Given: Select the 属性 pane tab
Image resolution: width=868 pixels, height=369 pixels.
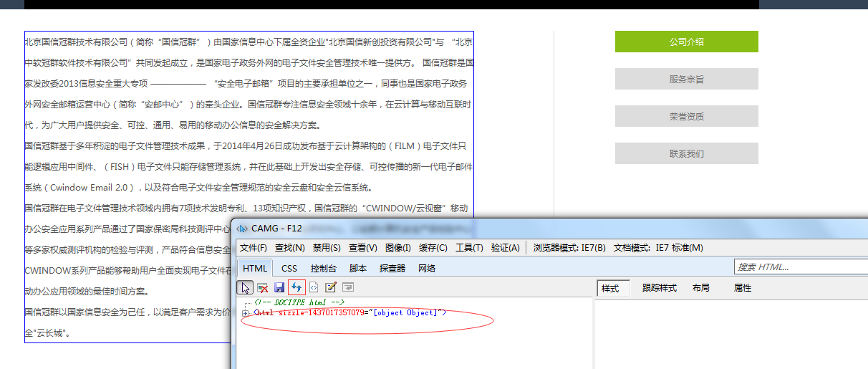Looking at the screenshot, I should click(x=743, y=288).
